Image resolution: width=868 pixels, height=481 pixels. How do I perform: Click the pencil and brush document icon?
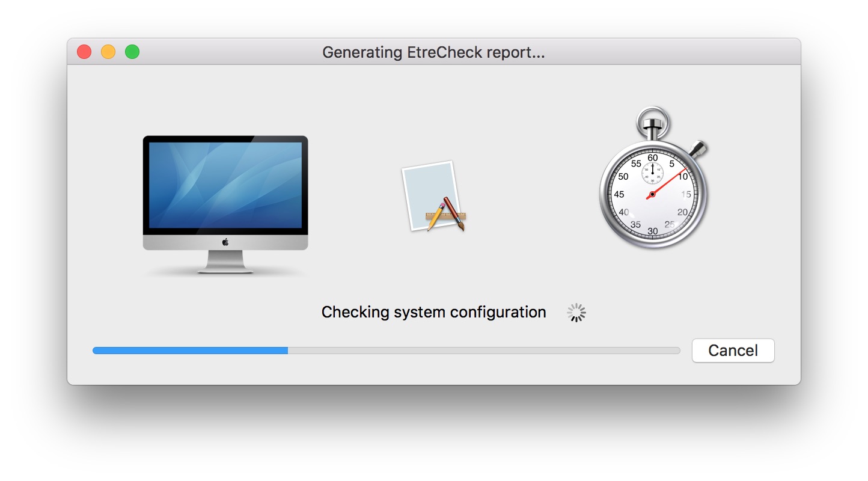click(x=434, y=197)
